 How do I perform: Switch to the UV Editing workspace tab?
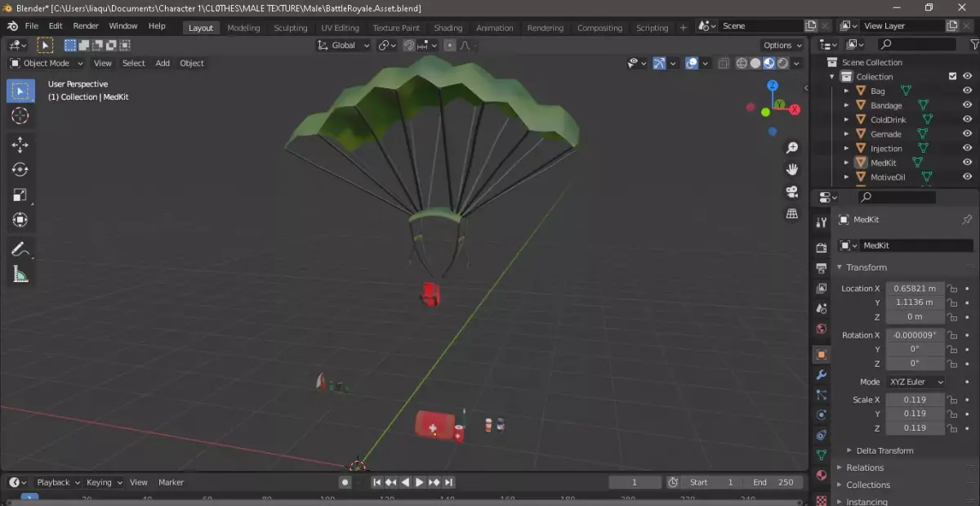click(x=340, y=28)
